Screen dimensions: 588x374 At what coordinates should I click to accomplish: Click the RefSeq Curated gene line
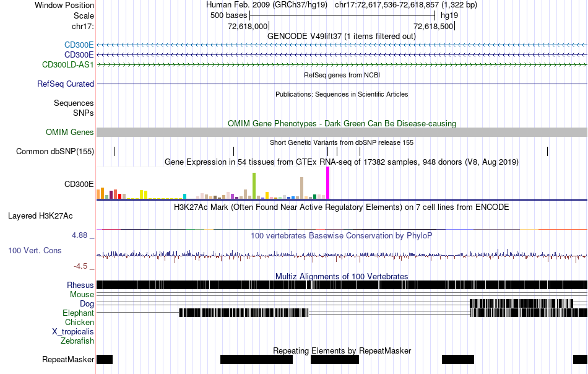[x=342, y=84]
